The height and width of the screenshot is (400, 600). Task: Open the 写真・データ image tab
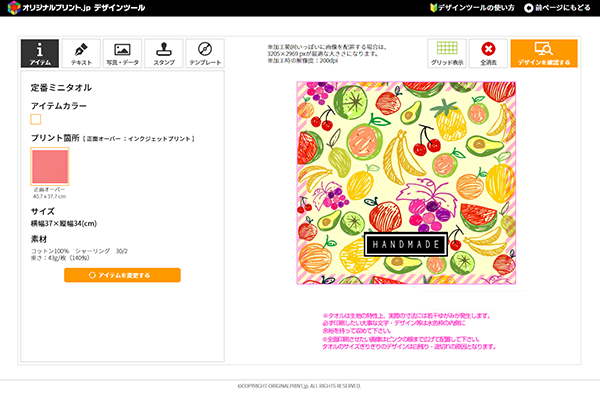click(122, 53)
